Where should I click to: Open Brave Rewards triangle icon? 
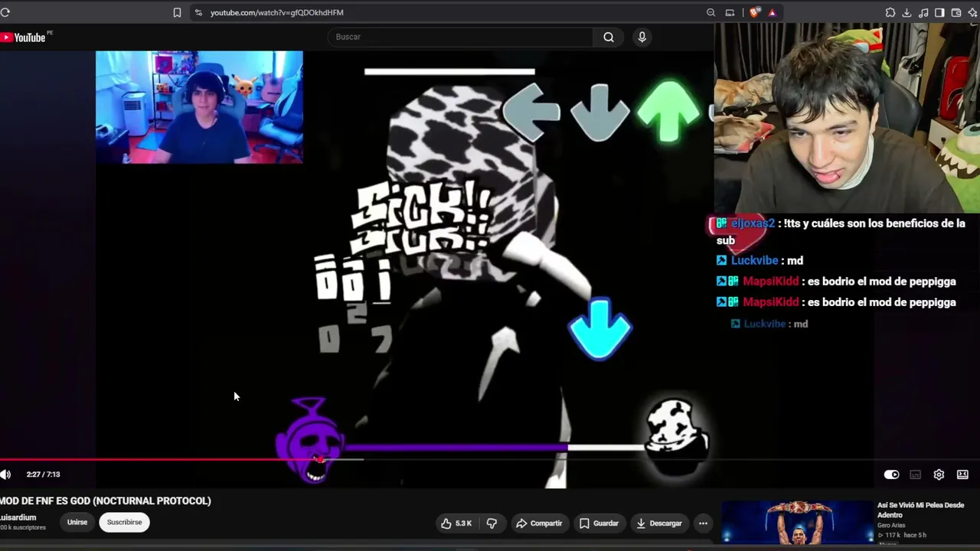point(772,12)
